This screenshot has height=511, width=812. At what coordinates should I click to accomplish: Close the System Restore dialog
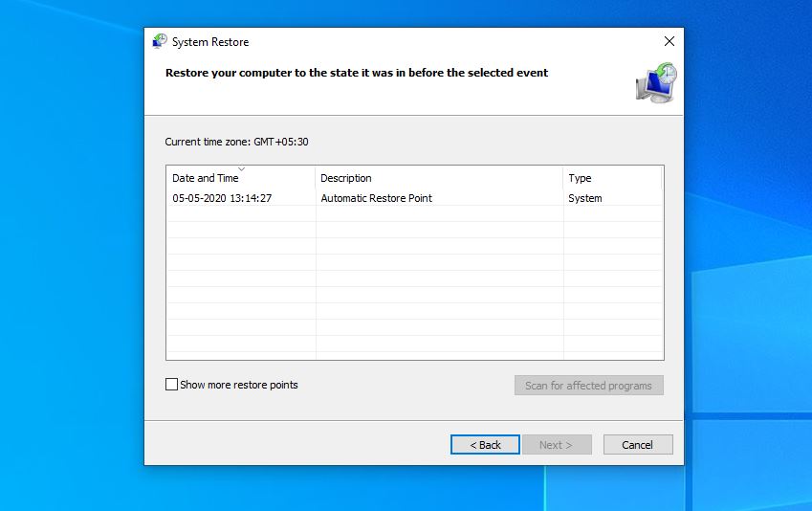[x=669, y=41]
